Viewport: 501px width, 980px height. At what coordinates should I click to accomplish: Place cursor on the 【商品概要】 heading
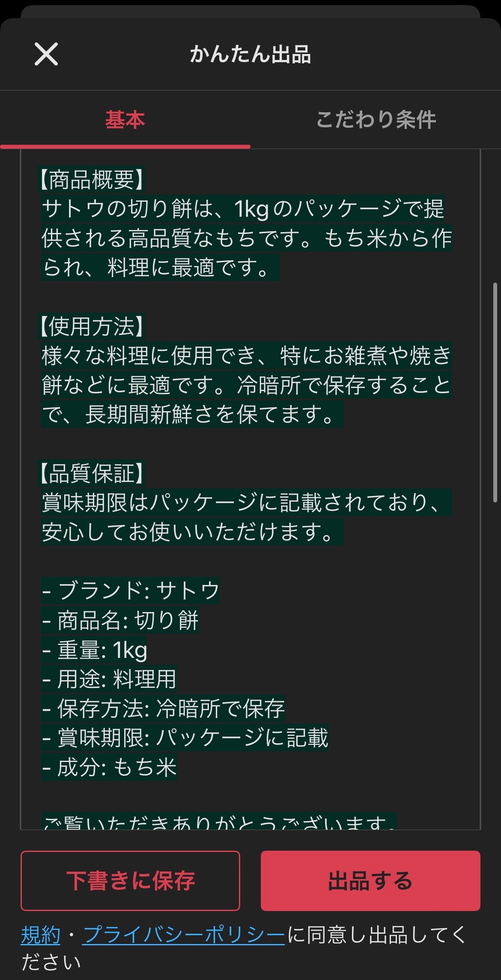(x=92, y=179)
